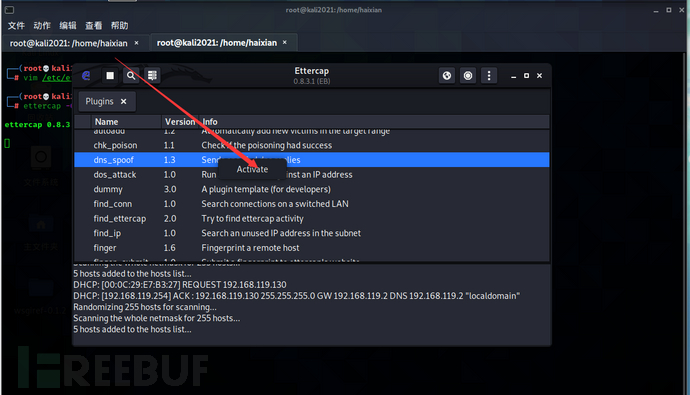Select the chk_poison plugin row
The width and height of the screenshot is (690, 395).
coord(312,145)
